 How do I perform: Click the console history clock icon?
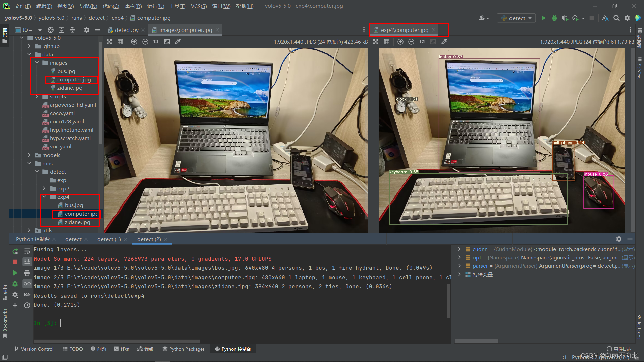27,305
